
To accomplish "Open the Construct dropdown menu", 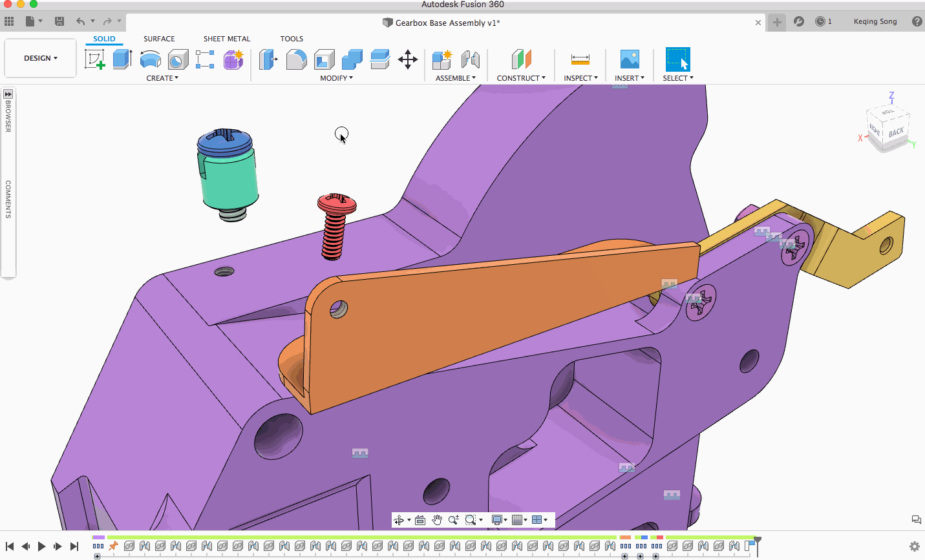I will click(520, 78).
